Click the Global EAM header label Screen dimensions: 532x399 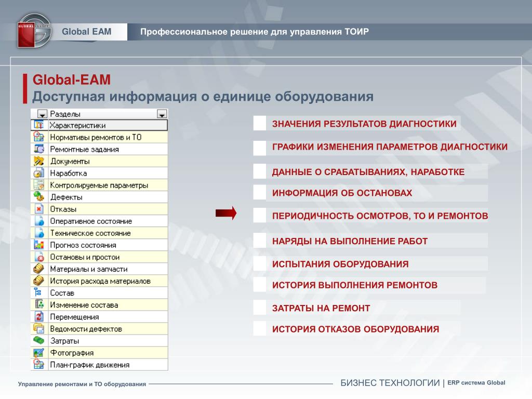point(87,32)
